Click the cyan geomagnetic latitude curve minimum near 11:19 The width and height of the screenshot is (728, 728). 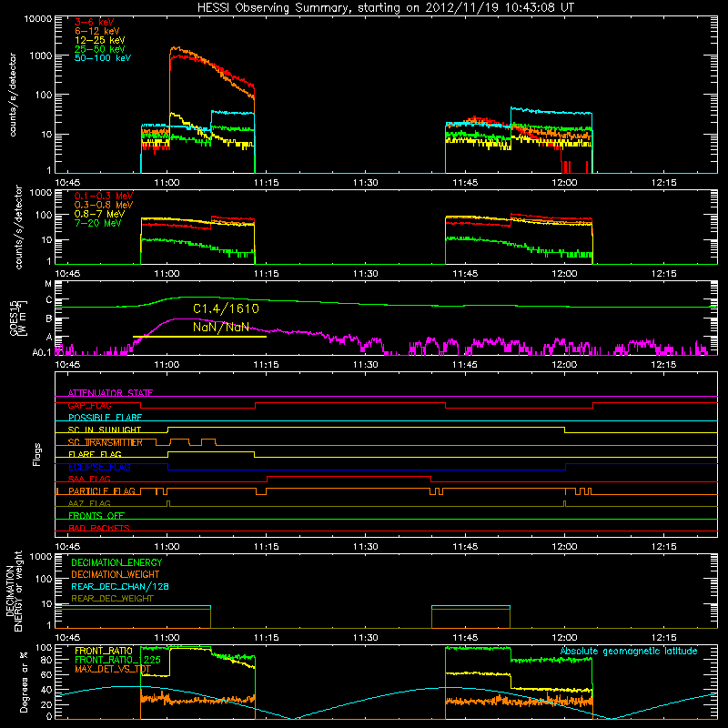point(293,719)
